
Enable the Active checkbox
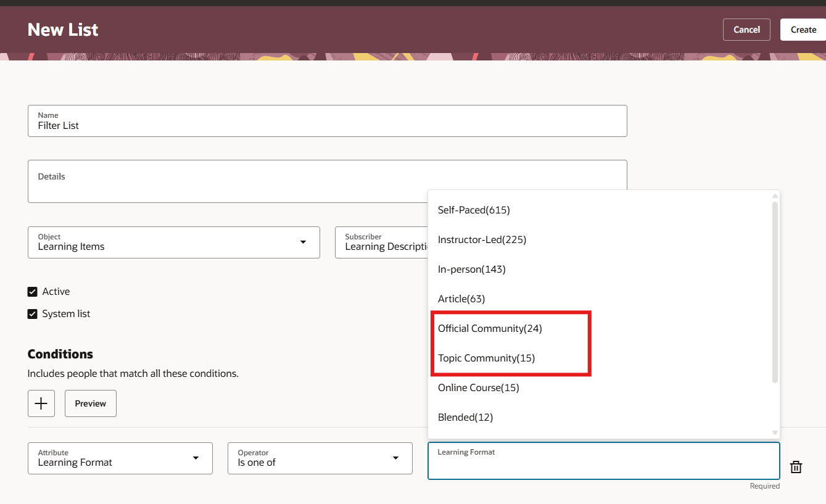pos(32,291)
